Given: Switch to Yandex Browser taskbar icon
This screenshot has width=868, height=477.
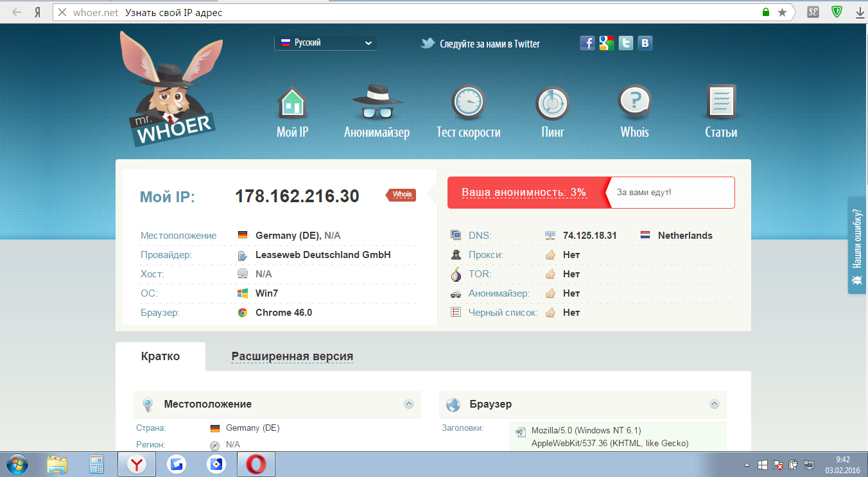Looking at the screenshot, I should [x=136, y=464].
